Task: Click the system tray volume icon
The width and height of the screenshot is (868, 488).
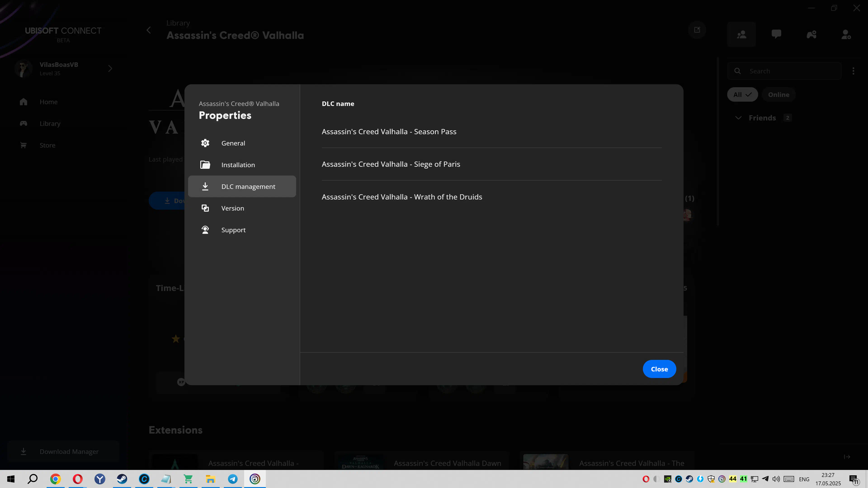Action: click(x=776, y=479)
